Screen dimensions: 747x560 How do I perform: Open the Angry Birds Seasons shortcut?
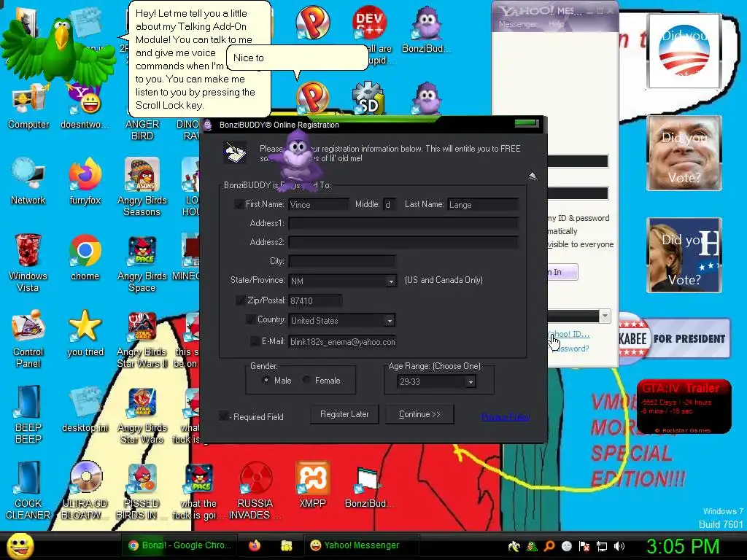142,187
